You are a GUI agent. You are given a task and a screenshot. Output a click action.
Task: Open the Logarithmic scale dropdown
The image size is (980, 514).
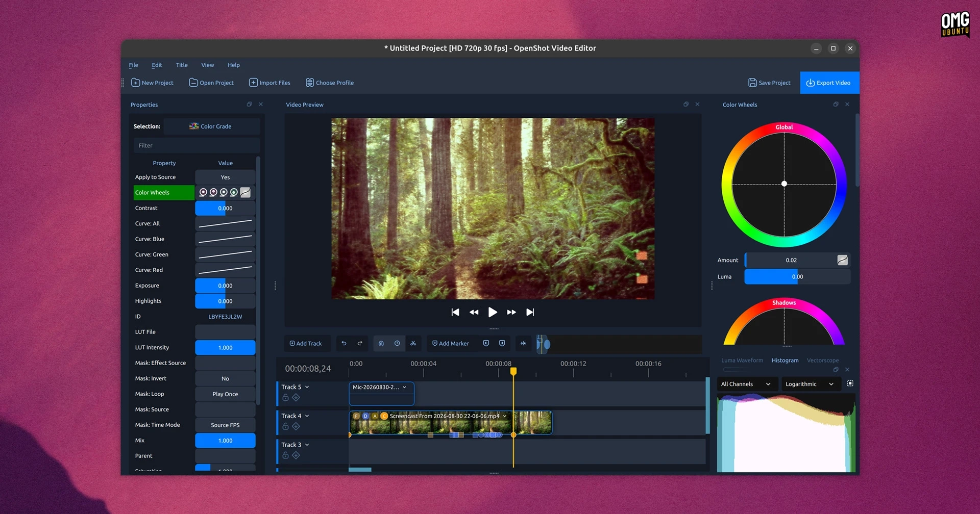[x=811, y=384]
